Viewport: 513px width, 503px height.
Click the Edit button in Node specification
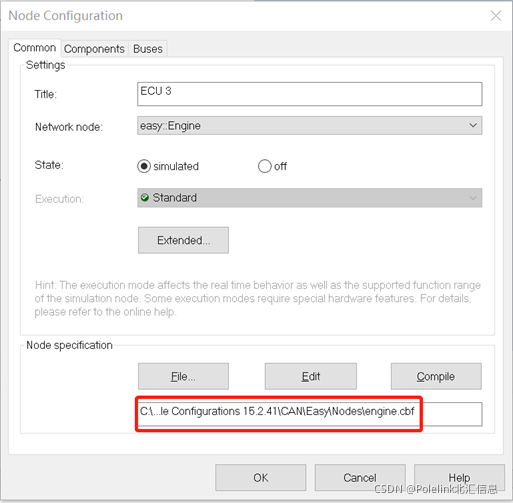pos(311,376)
